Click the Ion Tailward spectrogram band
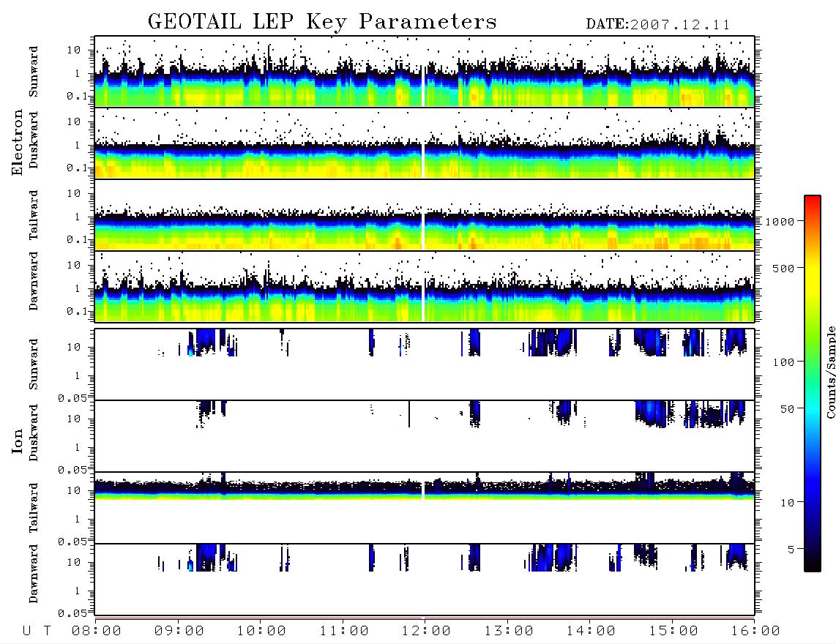The width and height of the screenshot is (836, 644). pos(425,490)
